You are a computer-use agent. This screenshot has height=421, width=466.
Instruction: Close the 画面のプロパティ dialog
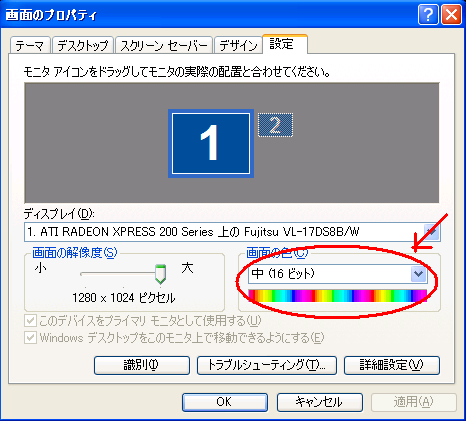click(451, 15)
